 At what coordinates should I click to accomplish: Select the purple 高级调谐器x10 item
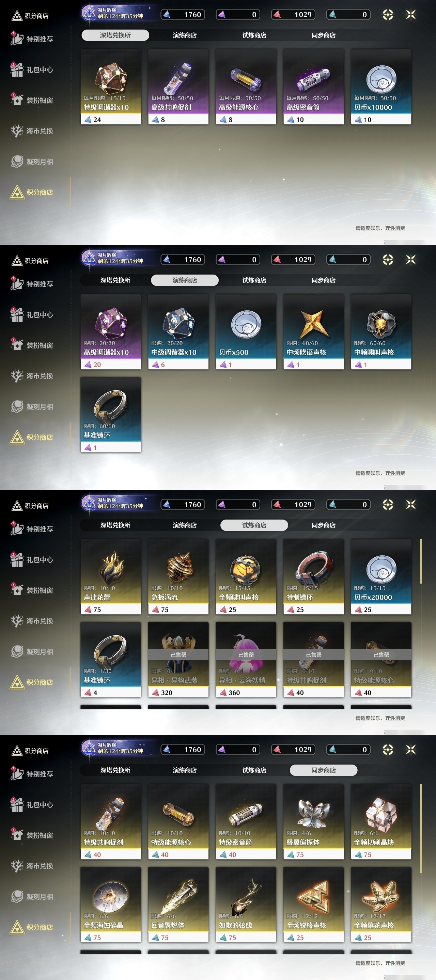111,332
